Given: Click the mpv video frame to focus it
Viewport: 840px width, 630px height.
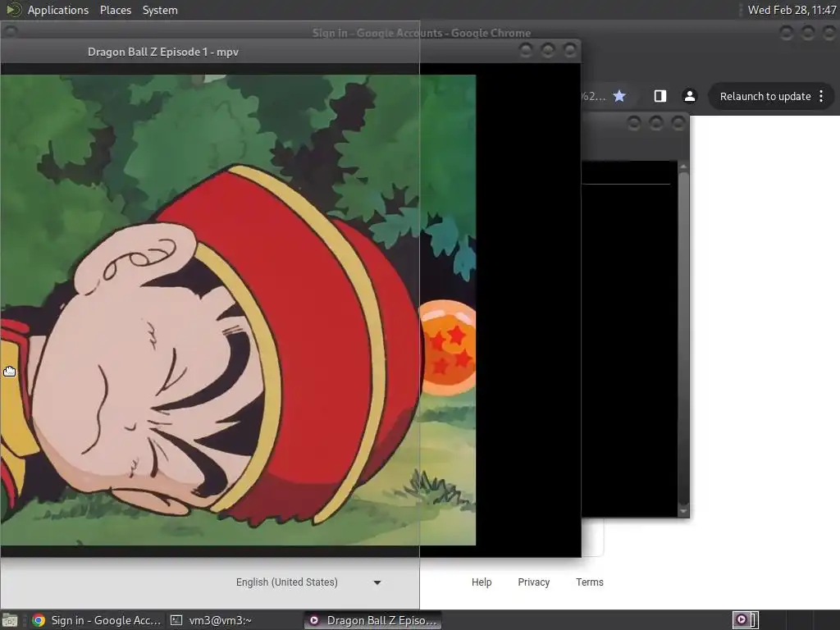Looking at the screenshot, I should 238,310.
